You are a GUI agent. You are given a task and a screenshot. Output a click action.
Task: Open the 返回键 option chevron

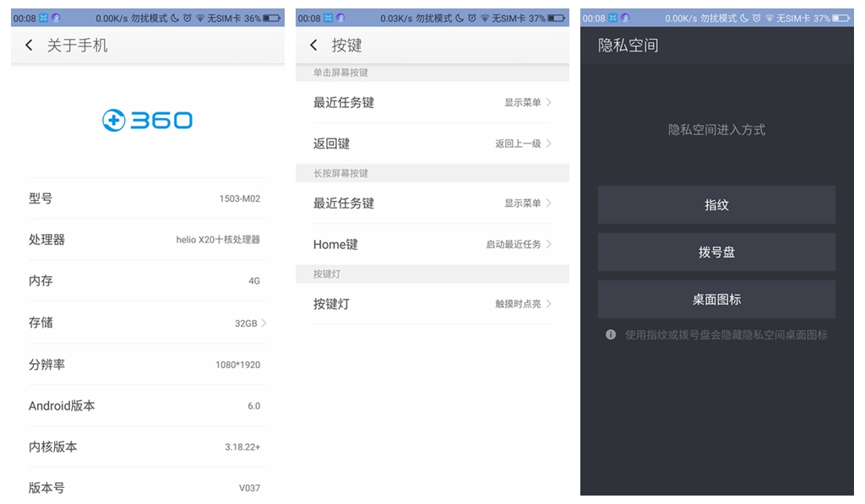(548, 144)
